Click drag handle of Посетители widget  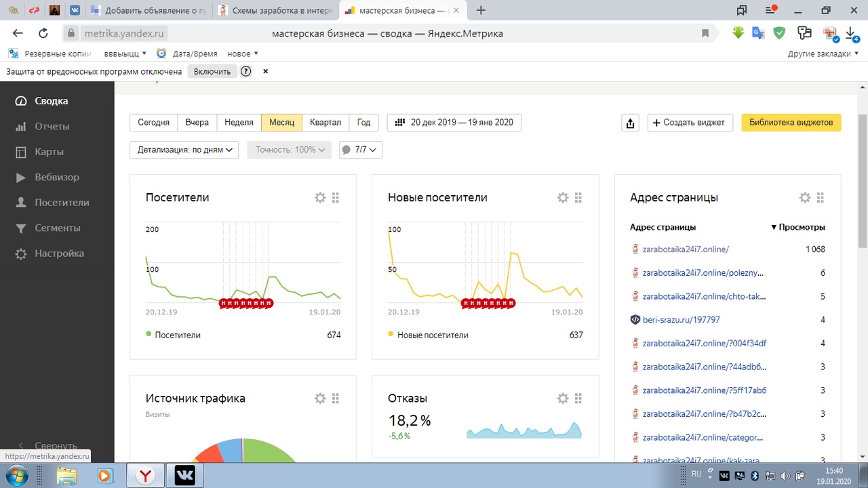[x=336, y=197]
